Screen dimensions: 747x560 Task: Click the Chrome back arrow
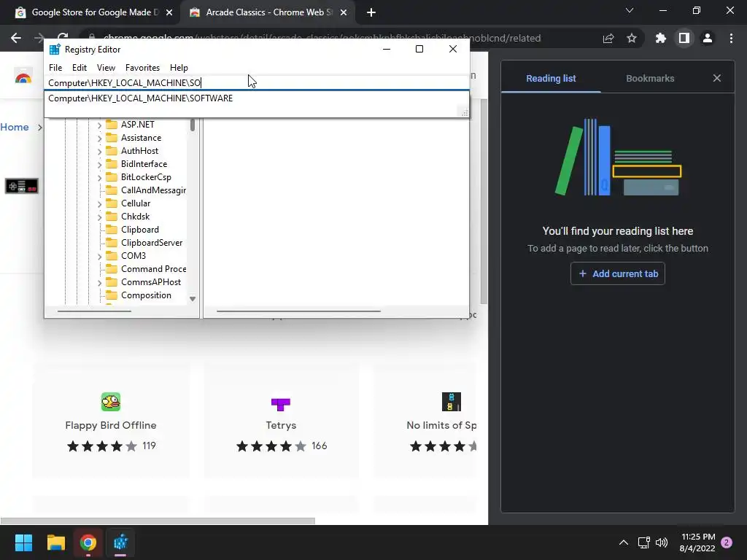16,38
